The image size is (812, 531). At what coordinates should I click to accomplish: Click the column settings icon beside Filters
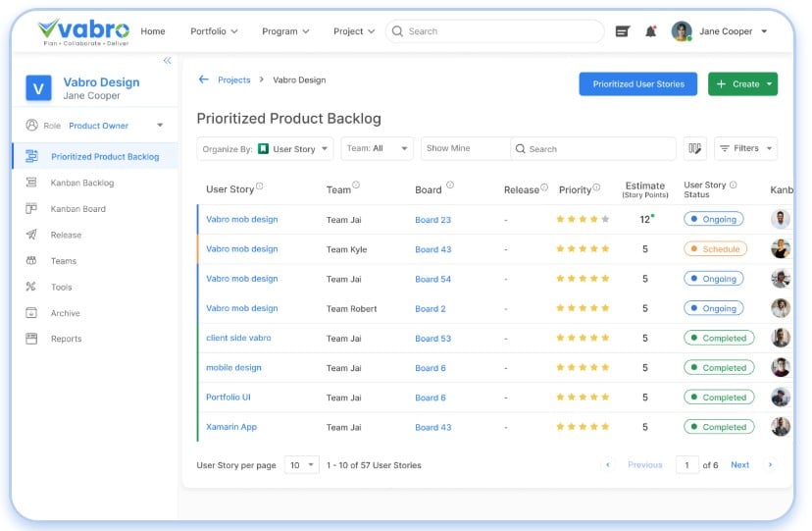[x=695, y=148]
